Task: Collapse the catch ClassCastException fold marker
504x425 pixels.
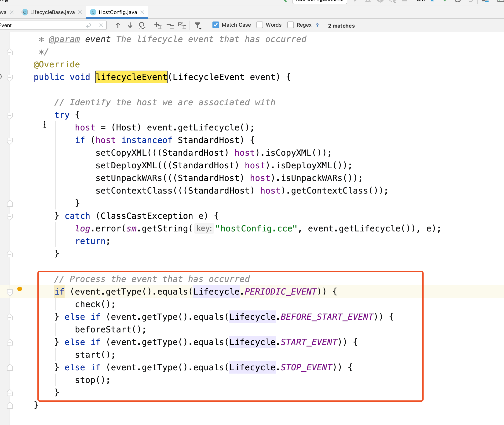Action: 10,216
